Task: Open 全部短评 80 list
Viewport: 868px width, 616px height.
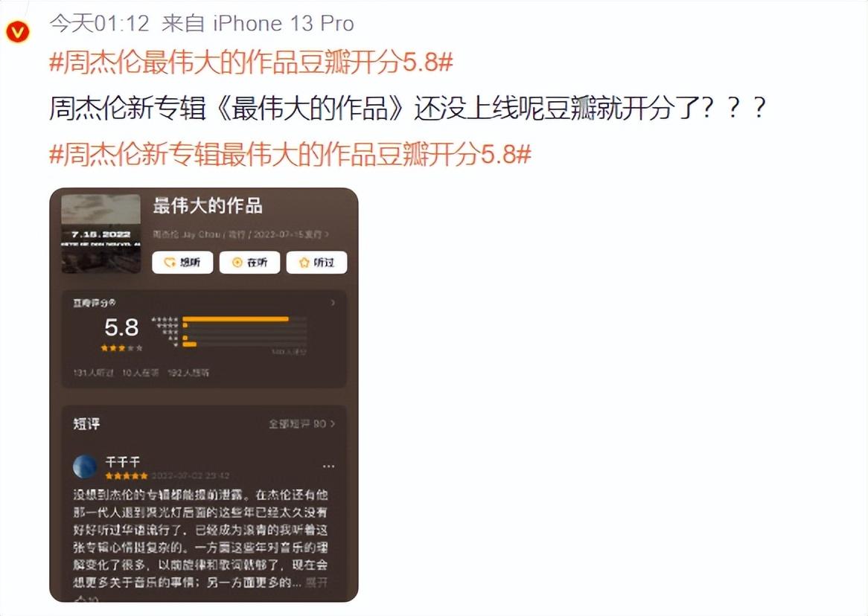Action: pos(301,424)
